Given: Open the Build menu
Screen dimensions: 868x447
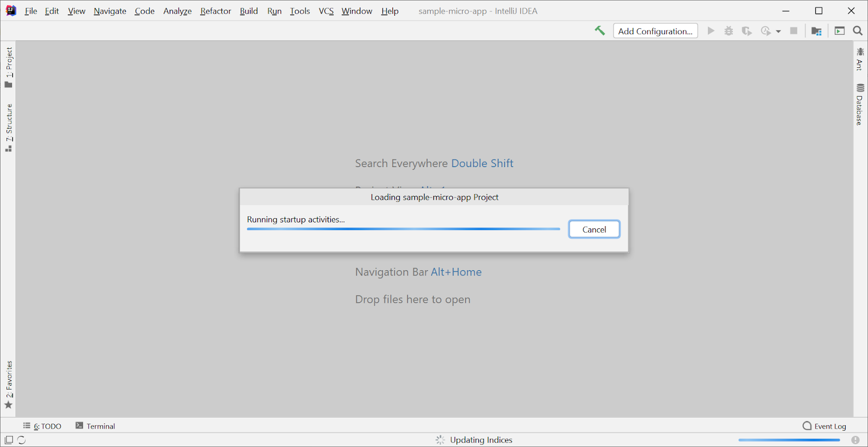Looking at the screenshot, I should tap(249, 11).
